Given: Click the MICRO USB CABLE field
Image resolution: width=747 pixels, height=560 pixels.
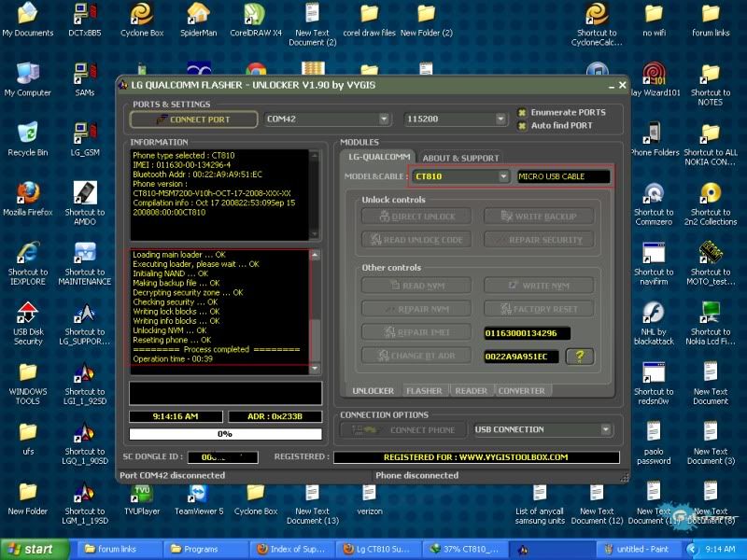Looking at the screenshot, I should pyautogui.click(x=563, y=176).
